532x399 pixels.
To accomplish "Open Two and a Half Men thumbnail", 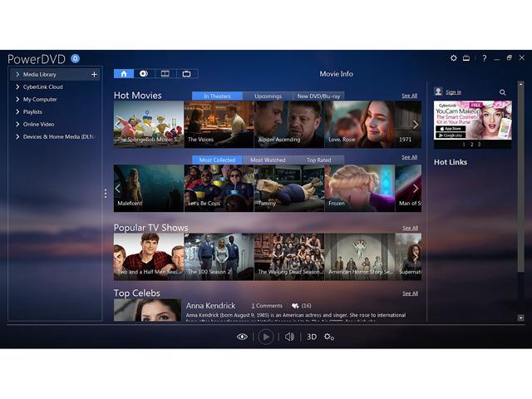I will click(149, 257).
